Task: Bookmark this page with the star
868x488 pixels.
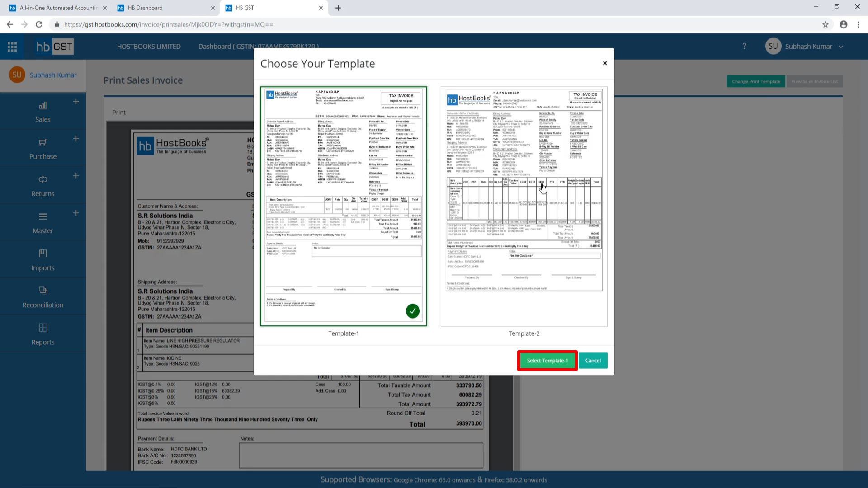Action: 826,24
